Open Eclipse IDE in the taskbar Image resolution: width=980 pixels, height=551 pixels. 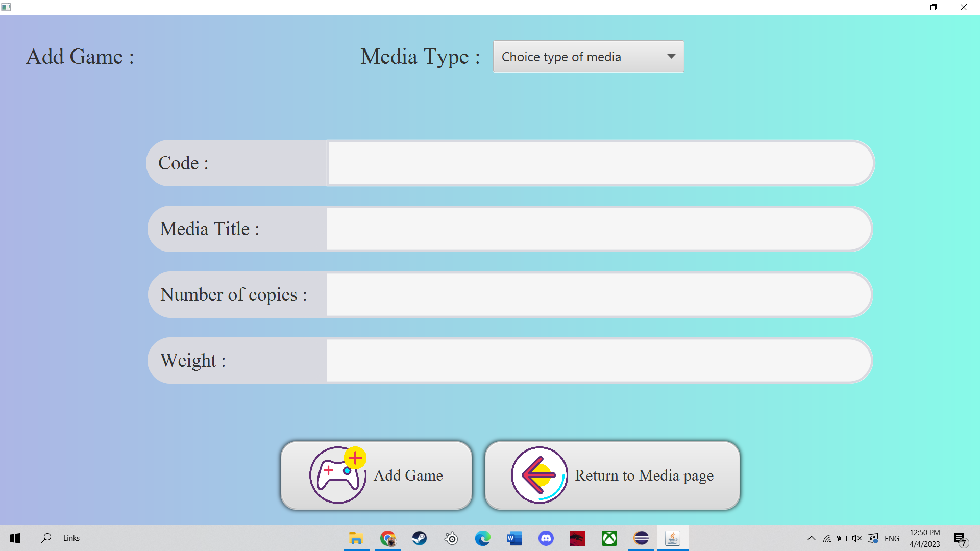641,538
